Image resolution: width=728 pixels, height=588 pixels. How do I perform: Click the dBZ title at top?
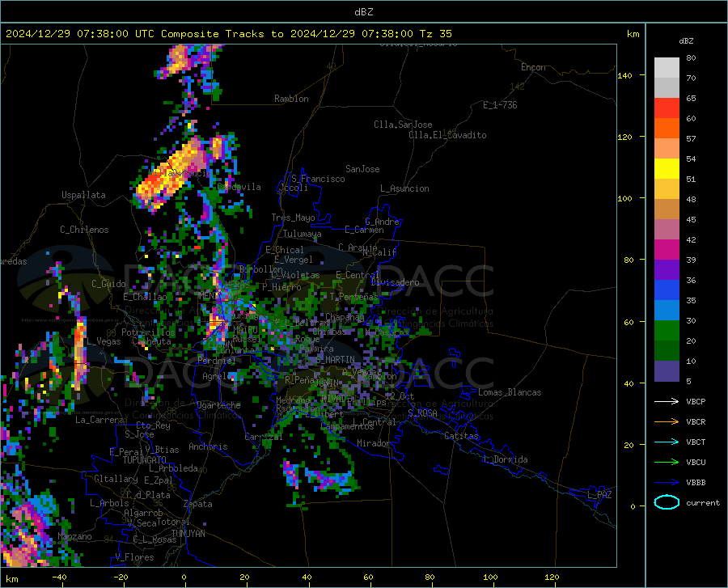click(363, 12)
